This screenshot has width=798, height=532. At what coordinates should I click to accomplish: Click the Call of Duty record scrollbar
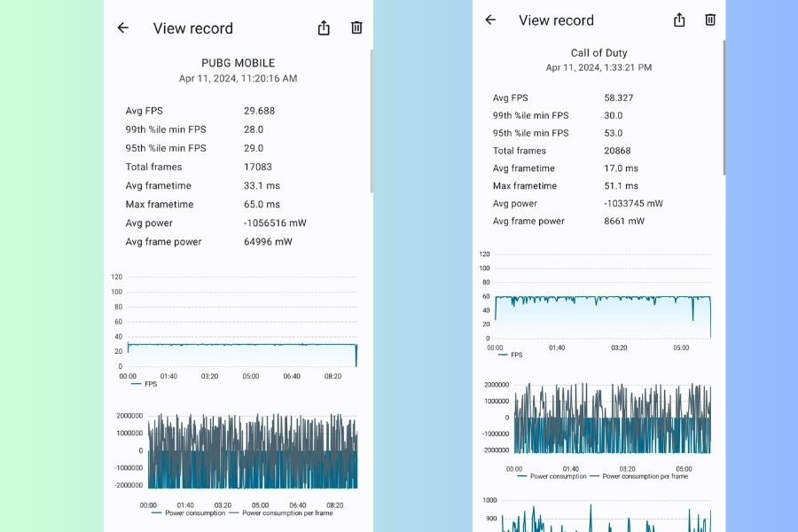pos(724,106)
